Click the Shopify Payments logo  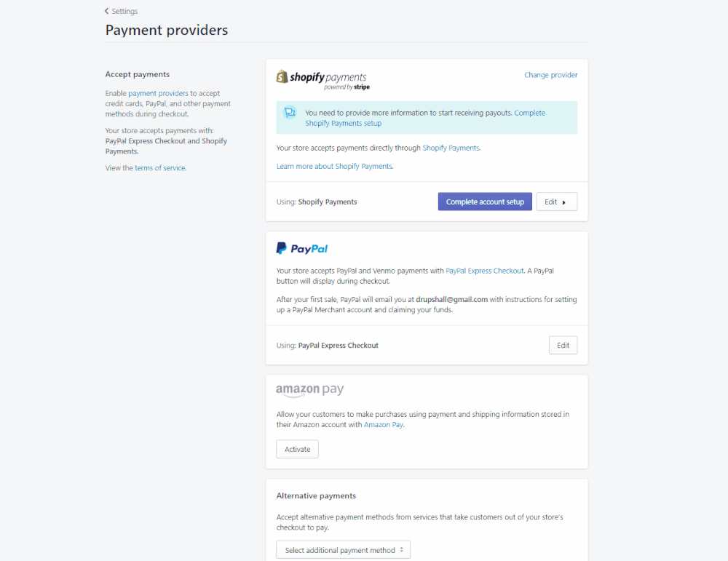coord(323,79)
